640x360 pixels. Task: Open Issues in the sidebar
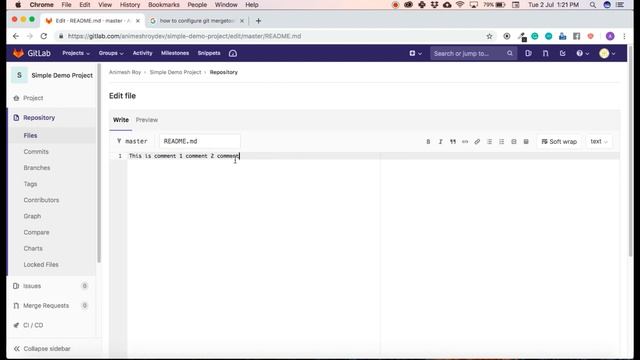(x=32, y=286)
